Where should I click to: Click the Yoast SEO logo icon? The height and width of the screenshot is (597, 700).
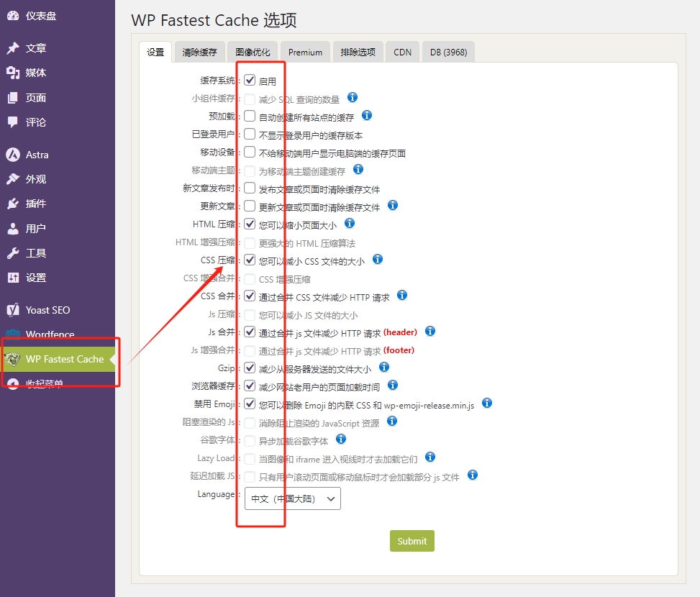(x=13, y=310)
